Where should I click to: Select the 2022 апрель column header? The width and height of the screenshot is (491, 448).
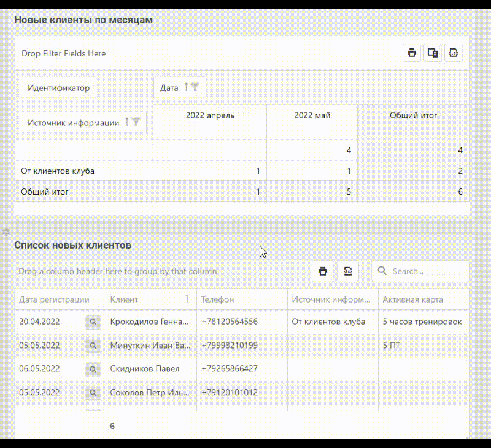click(x=210, y=122)
